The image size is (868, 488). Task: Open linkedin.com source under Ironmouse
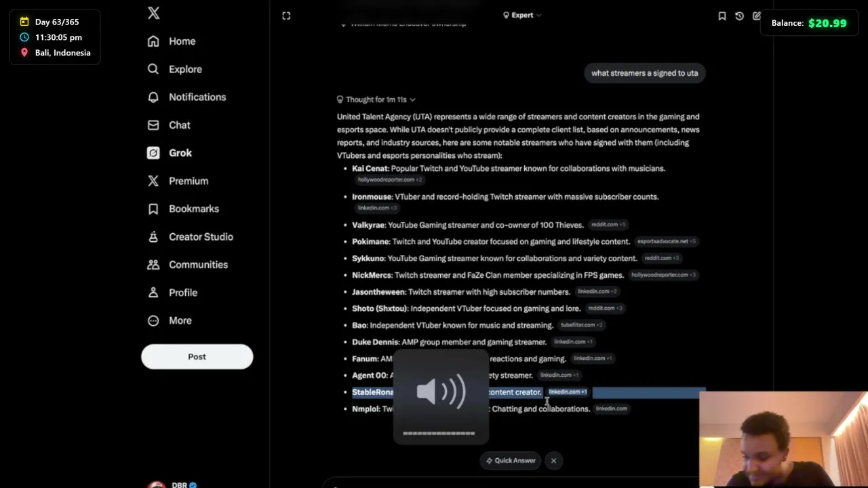[377, 208]
